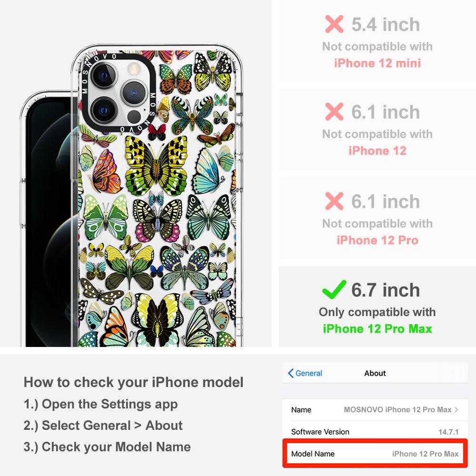Select the About title in the header

coord(375,373)
